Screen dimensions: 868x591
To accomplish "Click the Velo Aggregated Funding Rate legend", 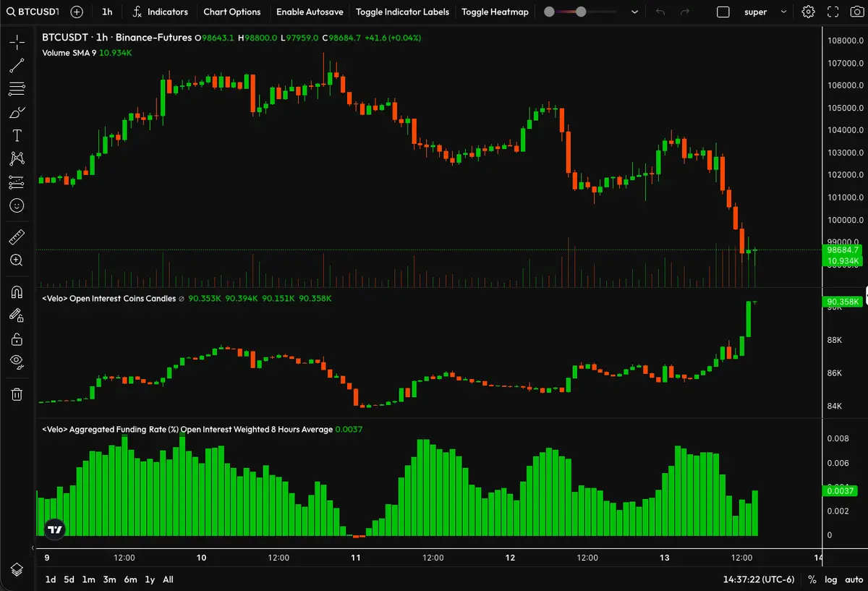I will (187, 429).
